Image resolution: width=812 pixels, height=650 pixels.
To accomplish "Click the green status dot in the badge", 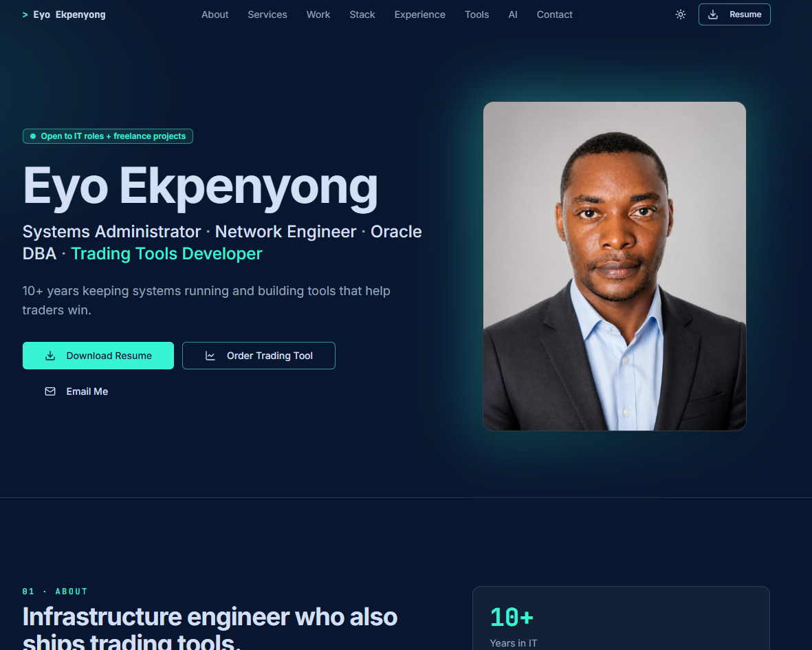I will pyautogui.click(x=33, y=136).
